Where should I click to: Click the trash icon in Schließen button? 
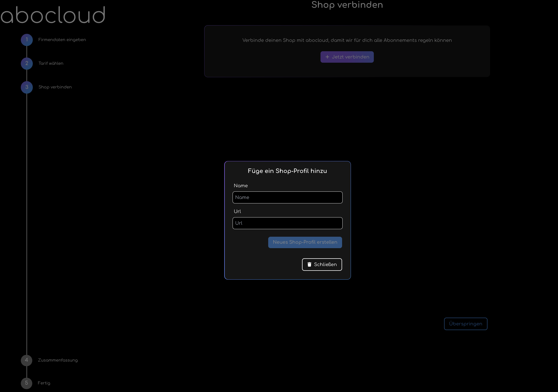(309, 265)
